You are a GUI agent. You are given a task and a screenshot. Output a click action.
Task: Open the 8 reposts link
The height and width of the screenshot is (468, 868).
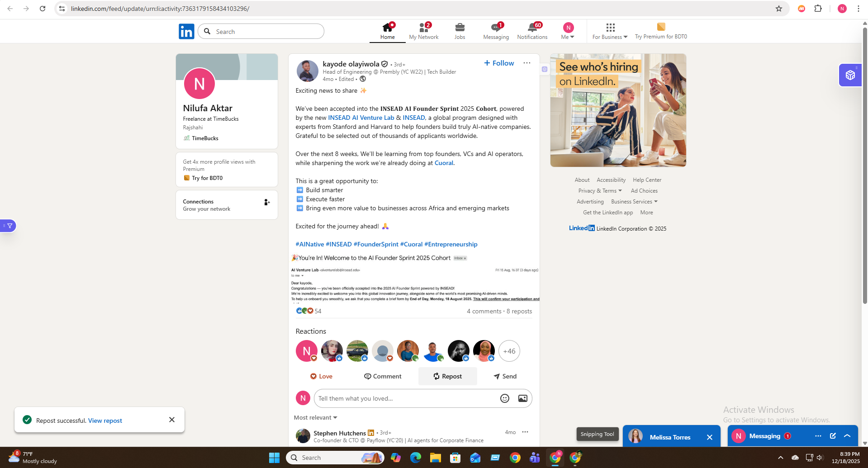[519, 311]
